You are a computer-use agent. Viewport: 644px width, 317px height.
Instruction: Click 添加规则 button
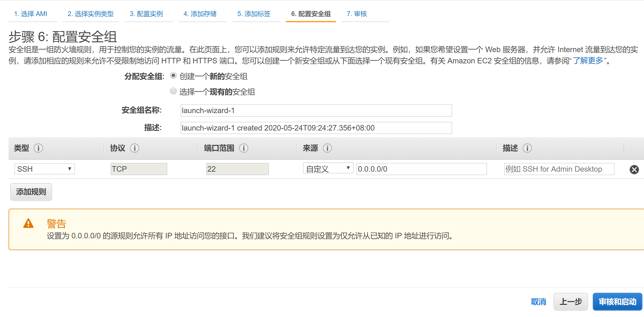coord(31,192)
